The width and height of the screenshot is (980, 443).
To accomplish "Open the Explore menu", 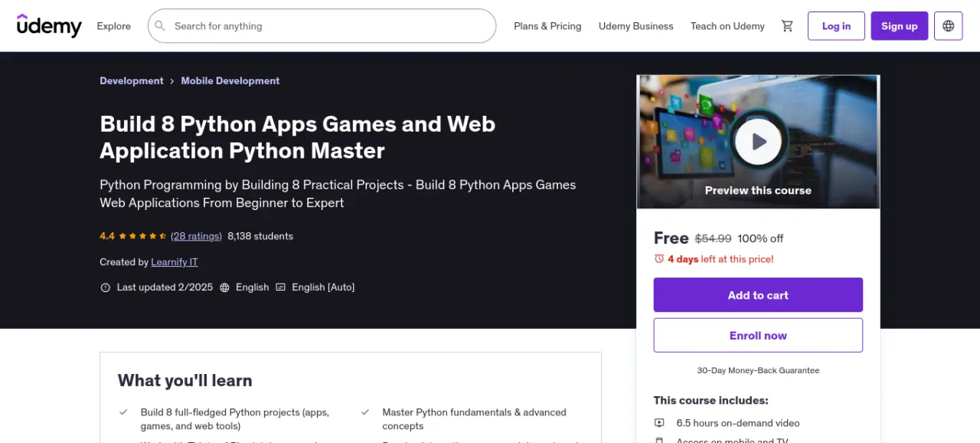I will (x=113, y=26).
